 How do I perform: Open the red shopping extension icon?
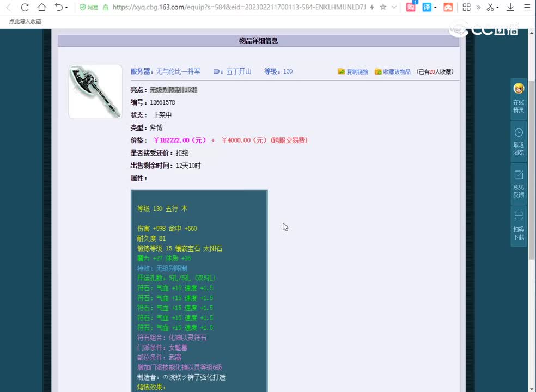(x=411, y=7)
